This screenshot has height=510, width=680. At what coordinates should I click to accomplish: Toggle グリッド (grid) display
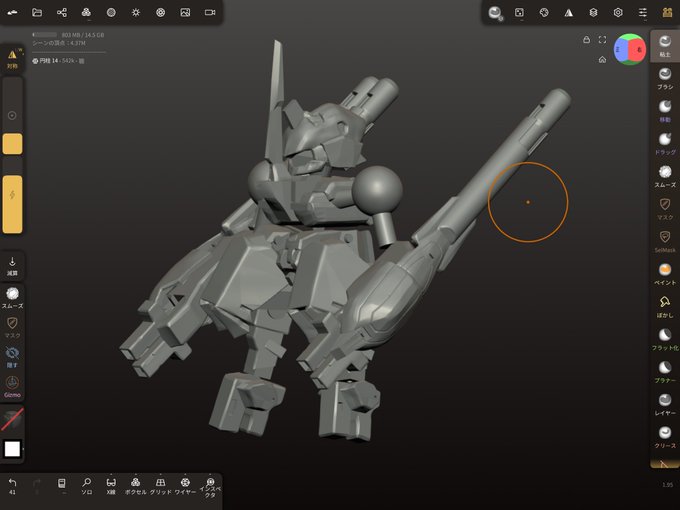pyautogui.click(x=160, y=486)
